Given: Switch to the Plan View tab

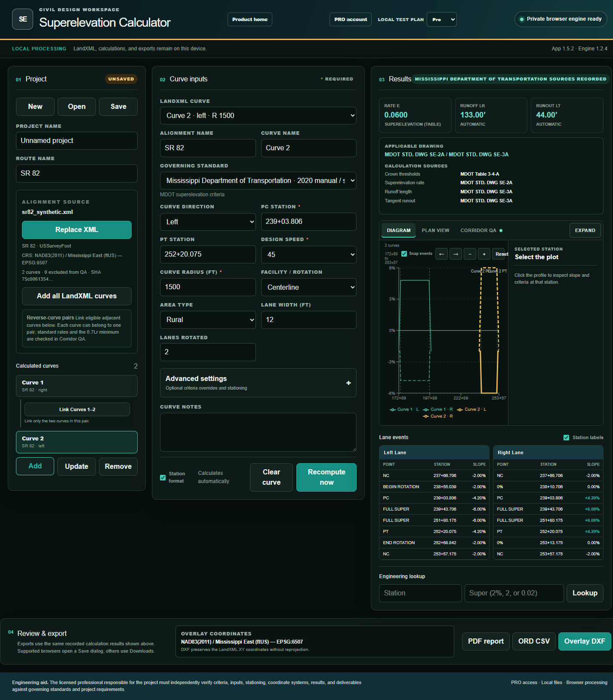Looking at the screenshot, I should pos(435,230).
